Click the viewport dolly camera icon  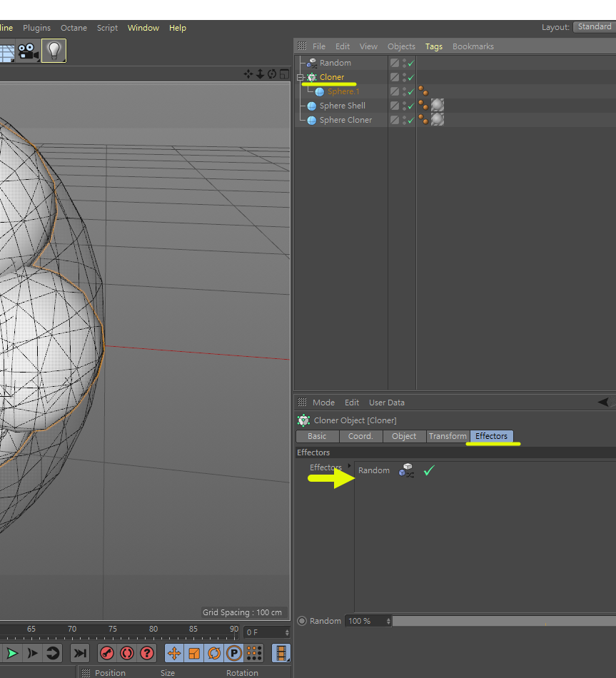260,74
